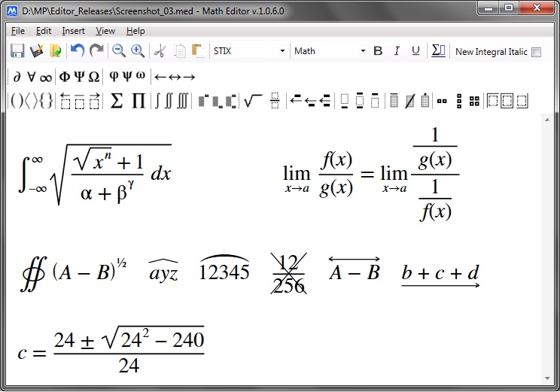Enable the New Integral Italic checkbox
Screen dimensions: 560x392
[x=536, y=52]
